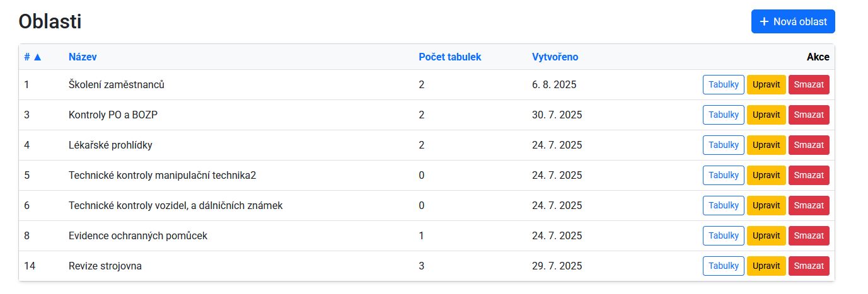868x294 pixels.
Task: Open Tabulky for Kontroly PO a BOZP
Action: (723, 115)
